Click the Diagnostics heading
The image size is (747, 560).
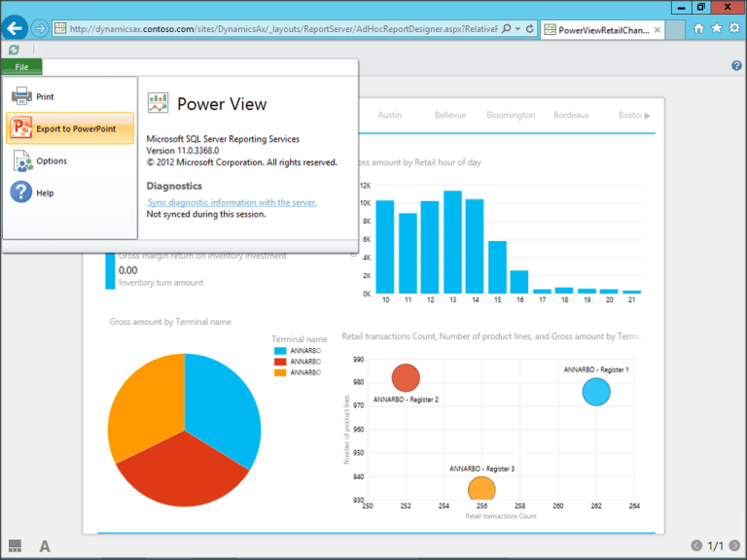pyautogui.click(x=174, y=187)
